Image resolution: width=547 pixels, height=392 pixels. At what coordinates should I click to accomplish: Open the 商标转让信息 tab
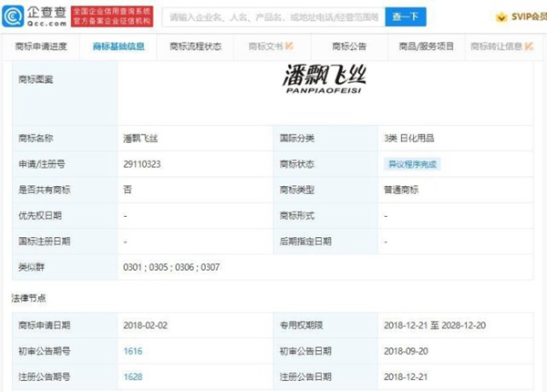click(x=497, y=46)
